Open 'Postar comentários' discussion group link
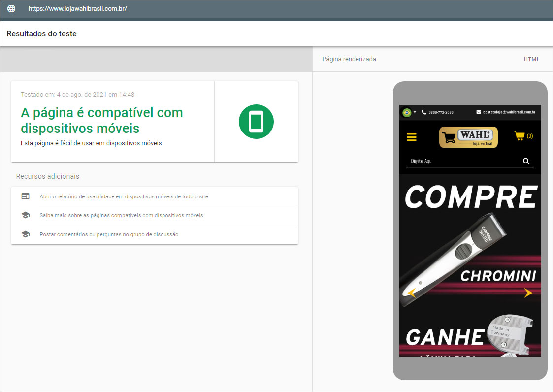The height and width of the screenshot is (392, 553). point(109,234)
